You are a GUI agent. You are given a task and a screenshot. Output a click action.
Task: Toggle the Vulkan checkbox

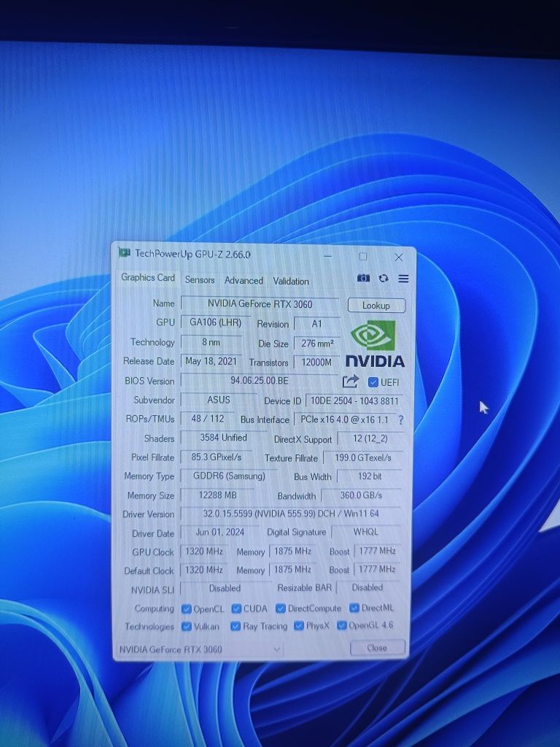187,627
